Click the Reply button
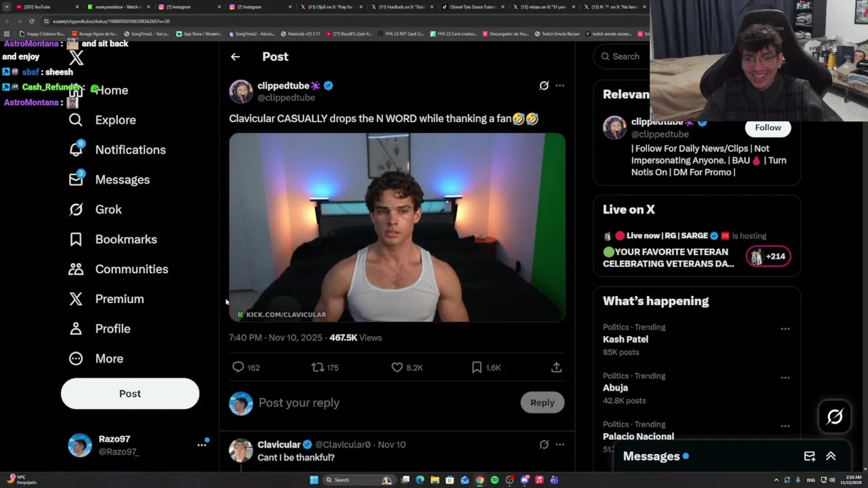The width and height of the screenshot is (868, 488). tap(542, 403)
